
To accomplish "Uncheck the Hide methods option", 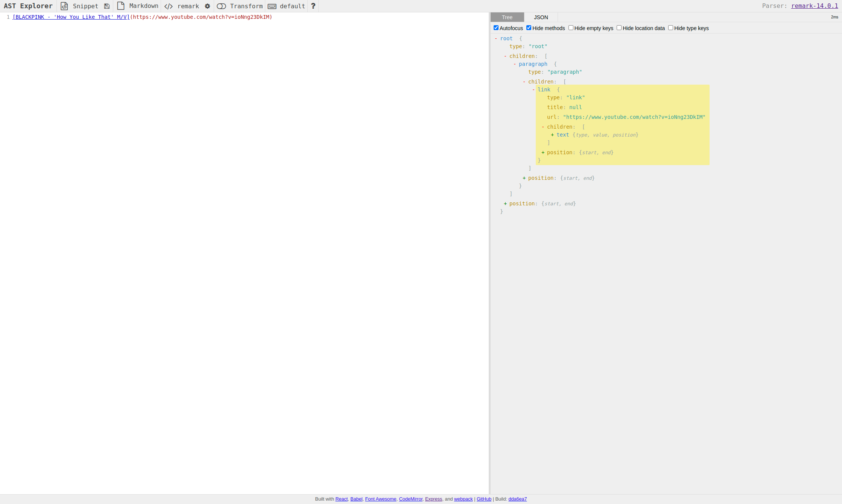I will coord(529,27).
